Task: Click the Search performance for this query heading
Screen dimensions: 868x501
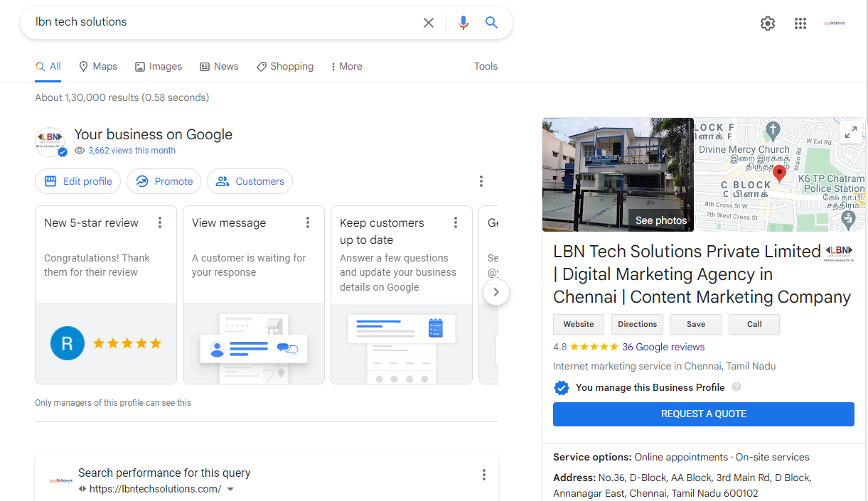Action: pos(164,473)
